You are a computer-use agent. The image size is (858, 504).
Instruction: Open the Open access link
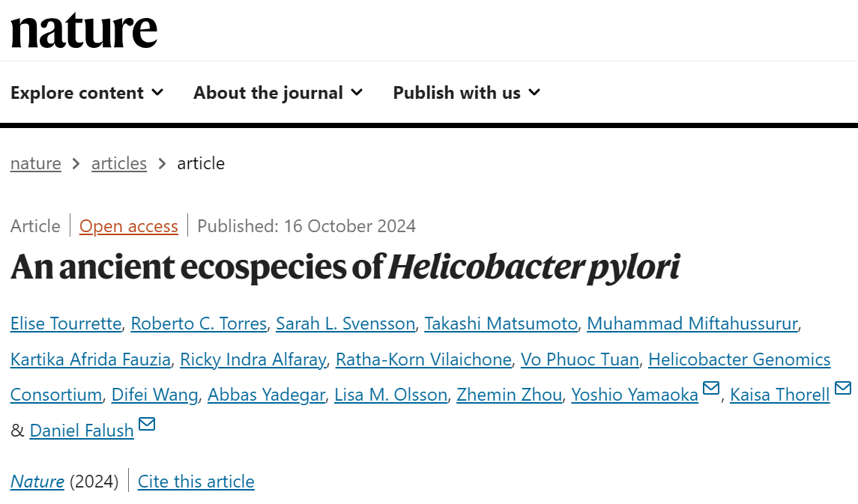tap(129, 226)
